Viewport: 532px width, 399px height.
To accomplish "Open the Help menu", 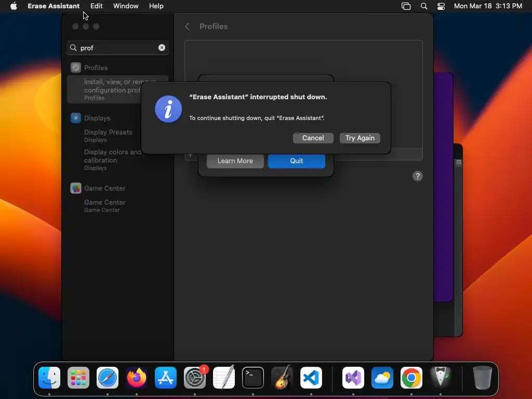I will [x=156, y=6].
